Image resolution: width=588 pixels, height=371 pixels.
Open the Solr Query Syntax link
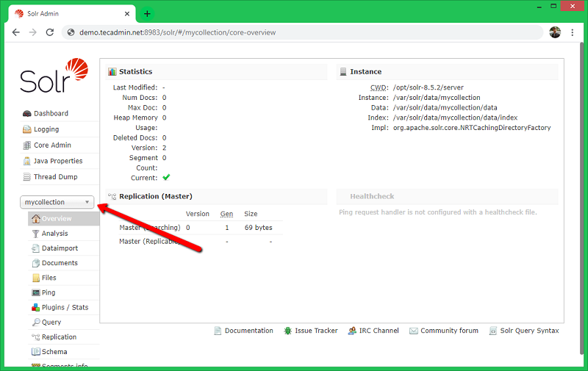(x=529, y=331)
